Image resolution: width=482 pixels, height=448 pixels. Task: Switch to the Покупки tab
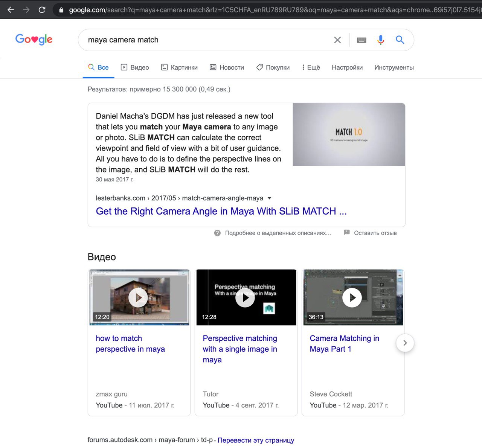(x=273, y=67)
